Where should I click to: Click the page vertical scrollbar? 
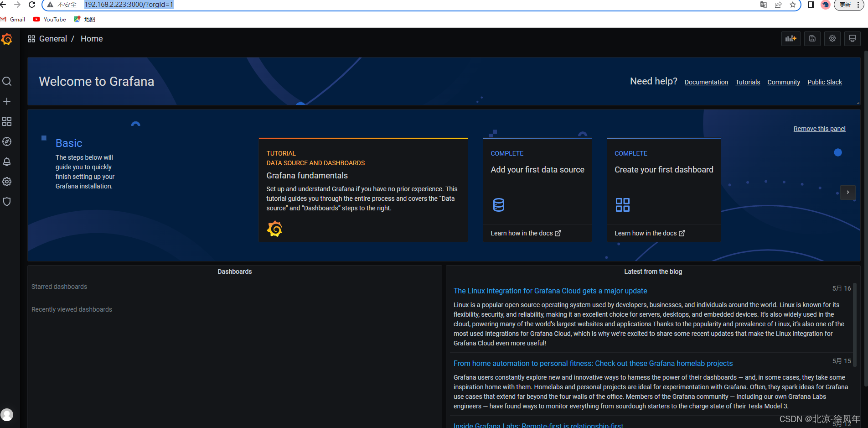click(x=866, y=219)
